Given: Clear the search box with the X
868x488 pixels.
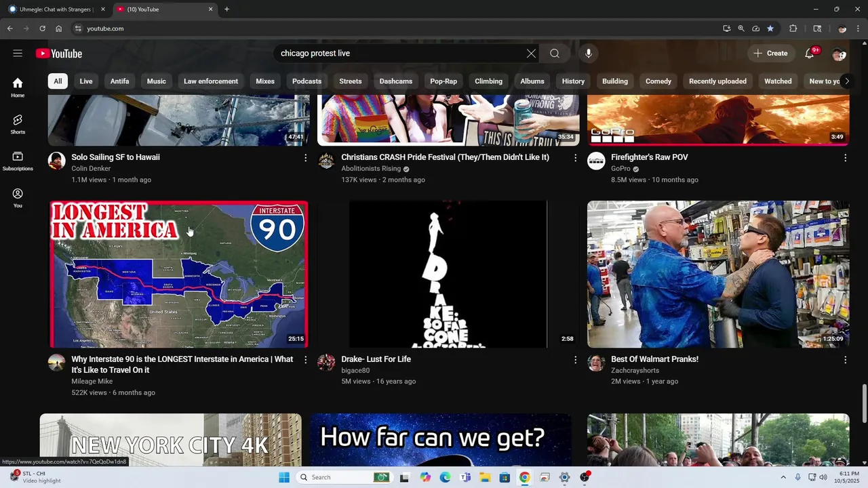Looking at the screenshot, I should [x=531, y=54].
